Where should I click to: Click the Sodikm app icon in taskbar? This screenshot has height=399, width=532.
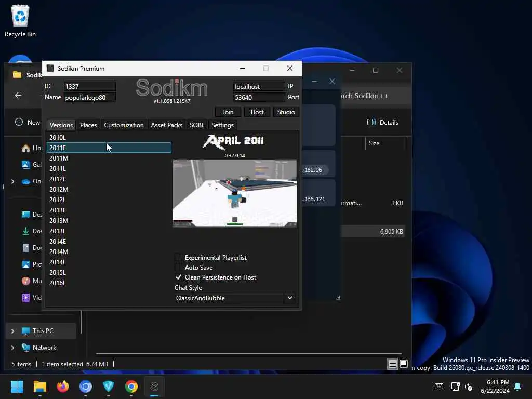(x=154, y=387)
